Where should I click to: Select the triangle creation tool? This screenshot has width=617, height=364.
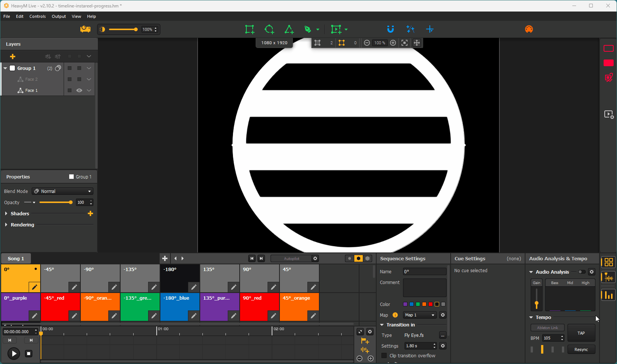(289, 29)
